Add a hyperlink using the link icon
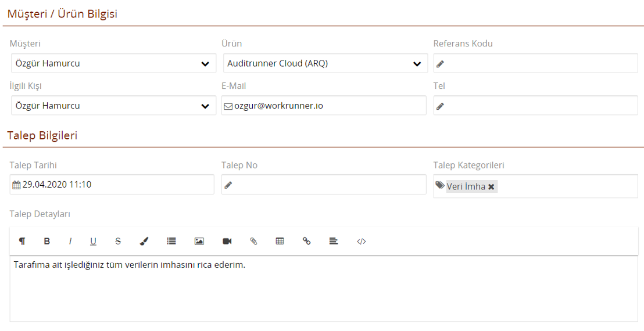644x331 pixels. point(306,241)
